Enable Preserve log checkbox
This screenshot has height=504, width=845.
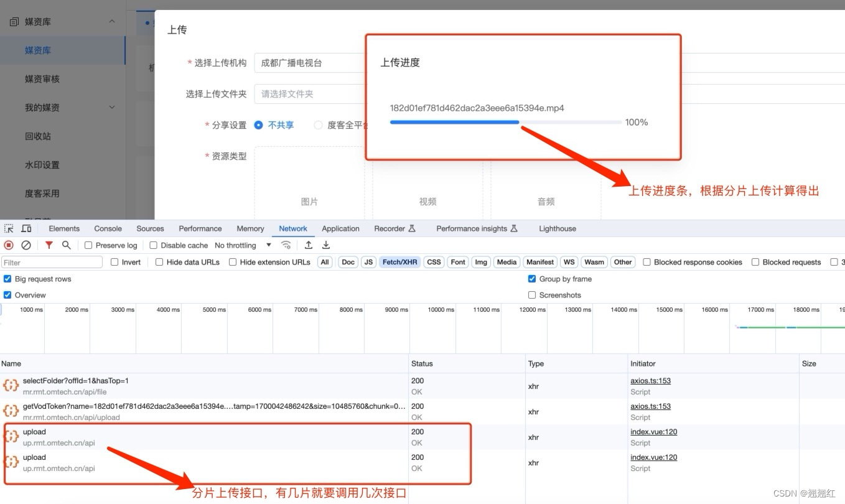[88, 245]
